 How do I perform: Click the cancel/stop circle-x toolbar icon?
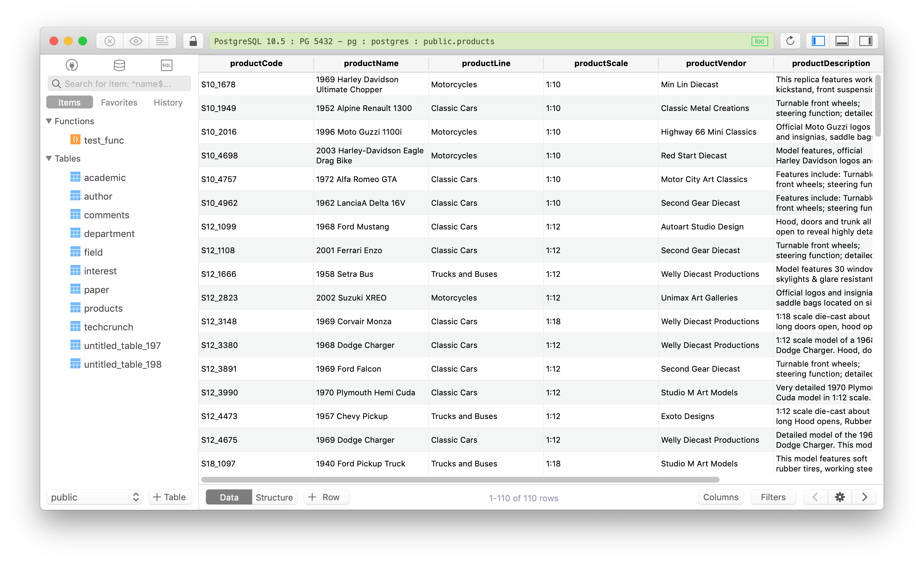coord(110,41)
